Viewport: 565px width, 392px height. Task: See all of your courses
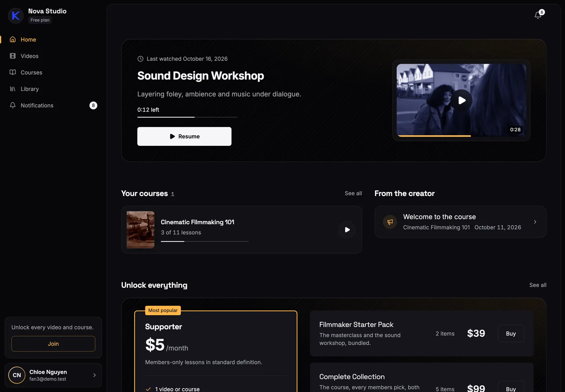click(x=353, y=193)
